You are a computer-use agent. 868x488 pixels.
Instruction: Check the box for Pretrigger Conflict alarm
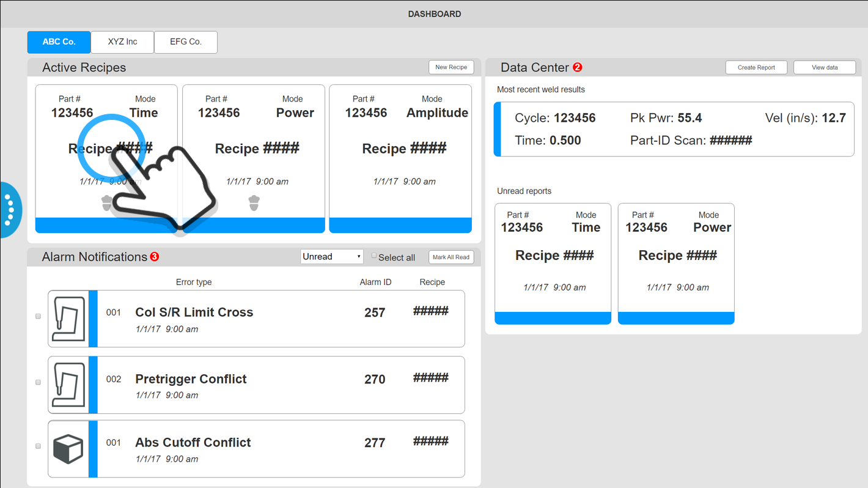click(38, 382)
